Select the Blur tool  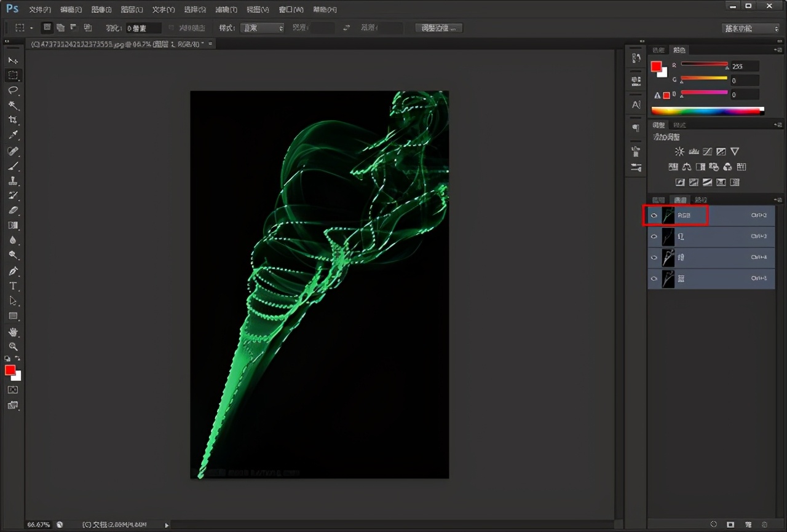[x=13, y=240]
